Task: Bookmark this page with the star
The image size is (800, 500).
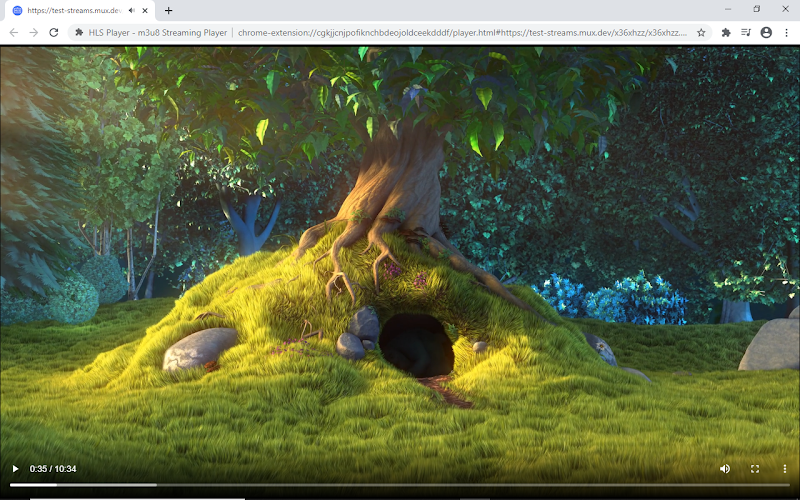Action: click(701, 33)
